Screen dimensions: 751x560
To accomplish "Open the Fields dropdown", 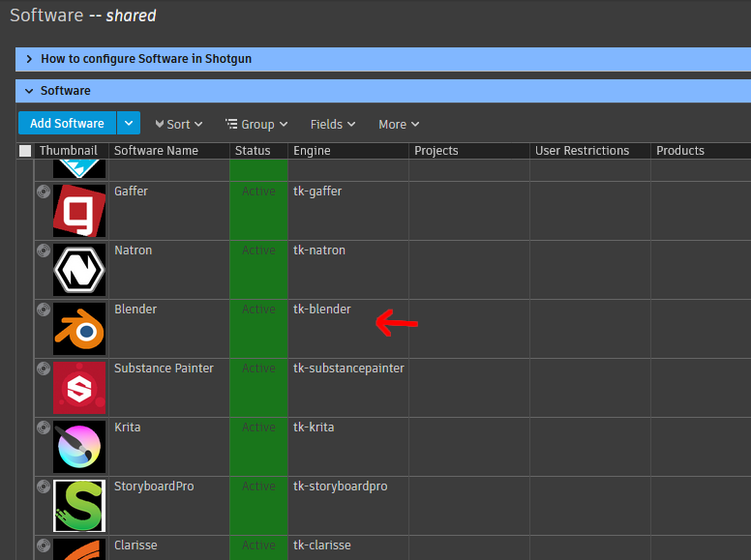I will tap(332, 125).
